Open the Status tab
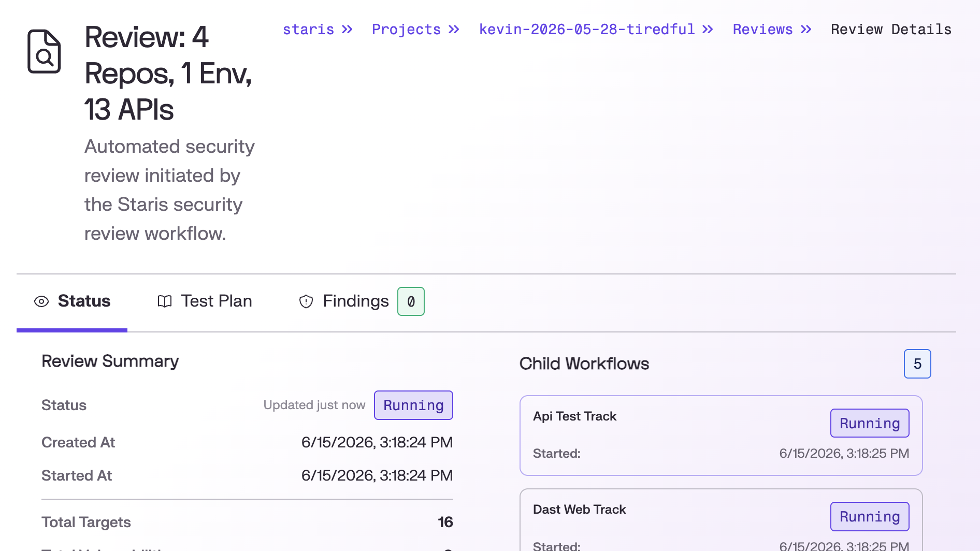The height and width of the screenshot is (551, 980). [72, 301]
